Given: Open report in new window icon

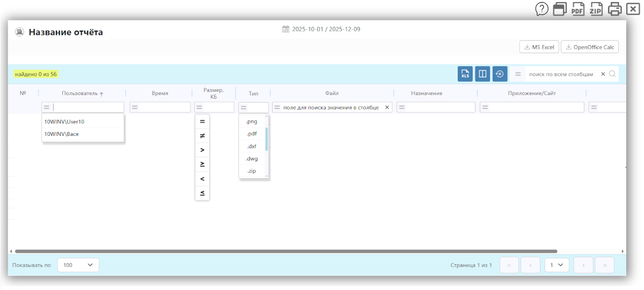Looking at the screenshot, I should [x=560, y=9].
